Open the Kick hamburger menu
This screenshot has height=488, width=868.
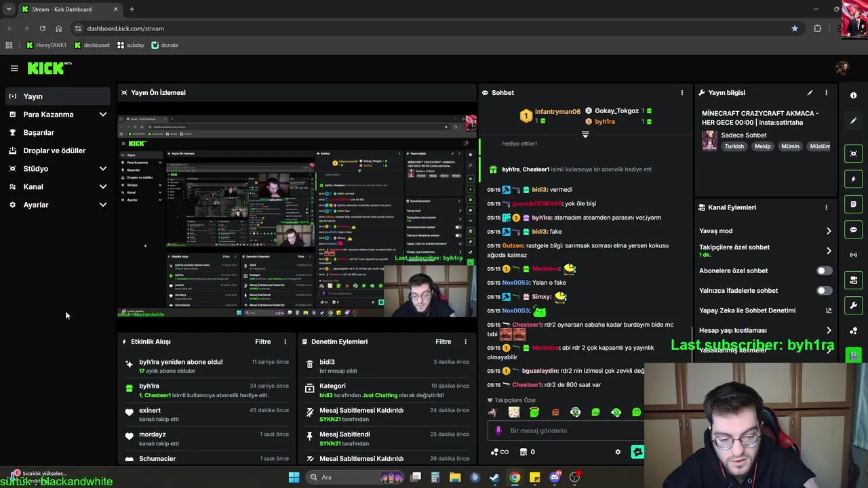pos(14,68)
